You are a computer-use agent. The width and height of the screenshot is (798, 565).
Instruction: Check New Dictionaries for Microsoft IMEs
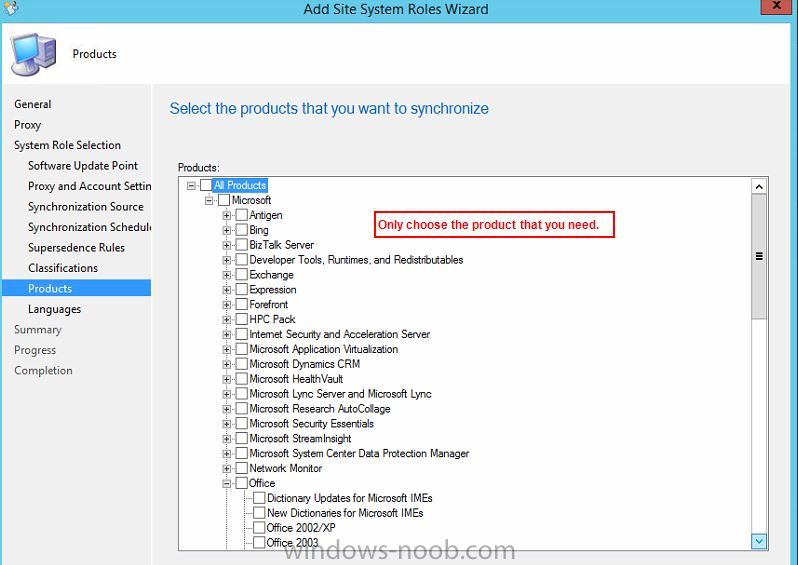259,513
